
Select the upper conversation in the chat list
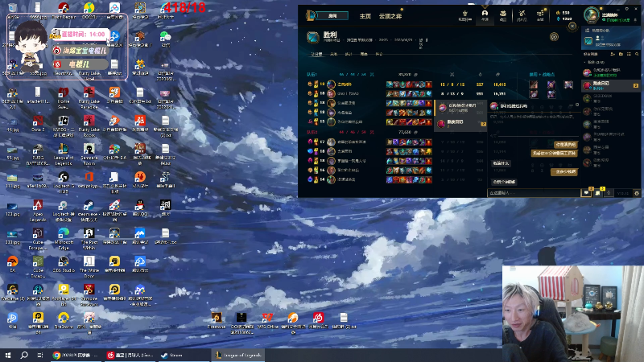(x=460, y=108)
